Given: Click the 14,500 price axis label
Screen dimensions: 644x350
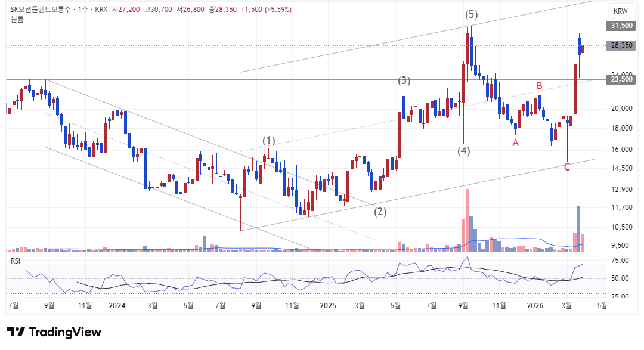Looking at the screenshot, I should tap(622, 168).
